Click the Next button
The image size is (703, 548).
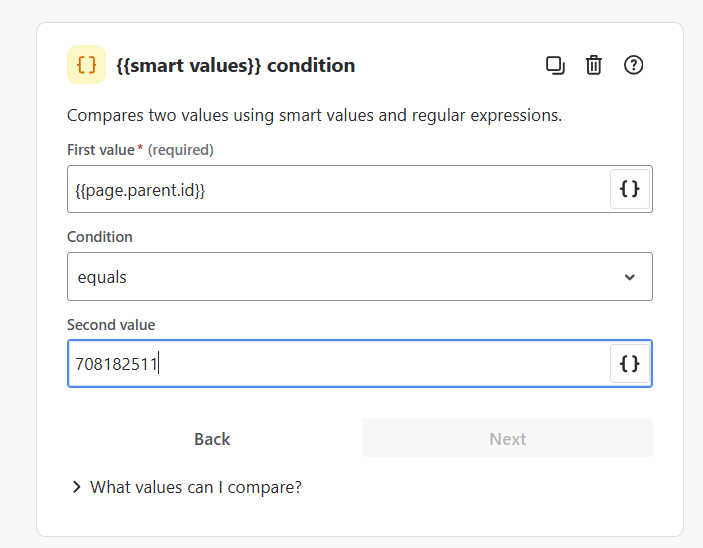click(507, 438)
